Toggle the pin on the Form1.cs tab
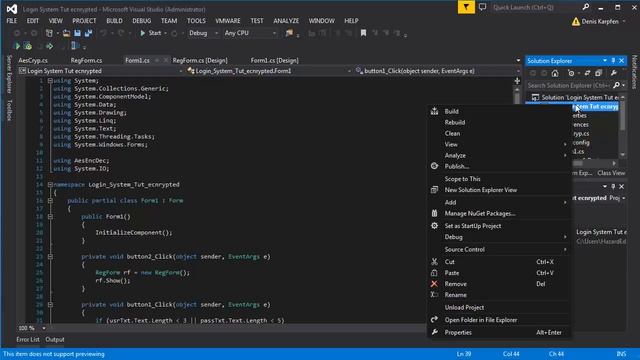Image resolution: width=640 pixels, height=360 pixels. [x=157, y=60]
